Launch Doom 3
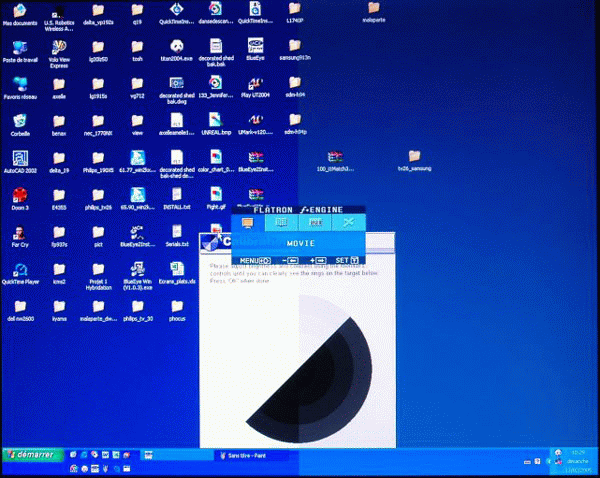The height and width of the screenshot is (478, 600). (20, 199)
